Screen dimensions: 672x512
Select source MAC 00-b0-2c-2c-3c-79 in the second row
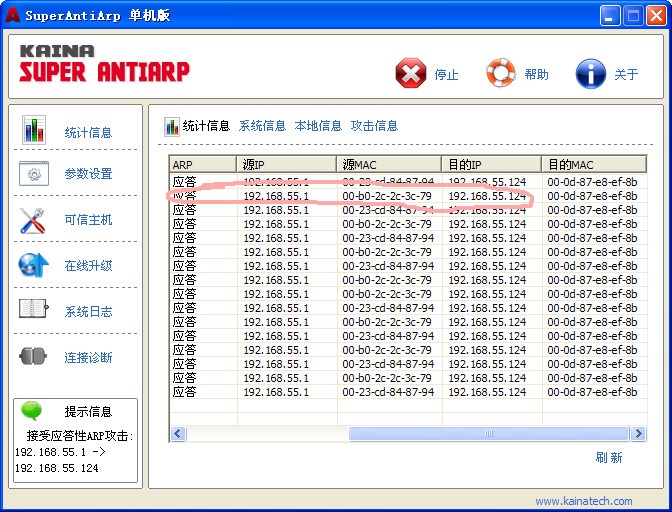[x=387, y=196]
